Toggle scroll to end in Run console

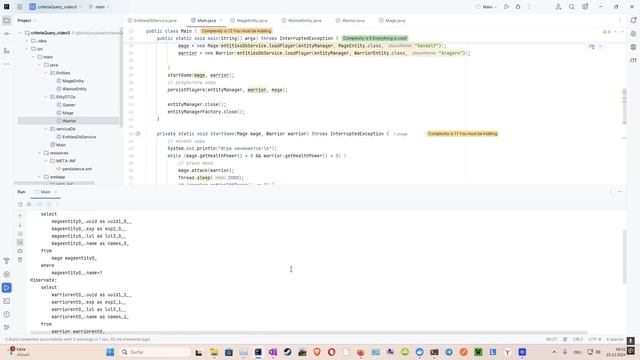pyautogui.click(x=20, y=242)
